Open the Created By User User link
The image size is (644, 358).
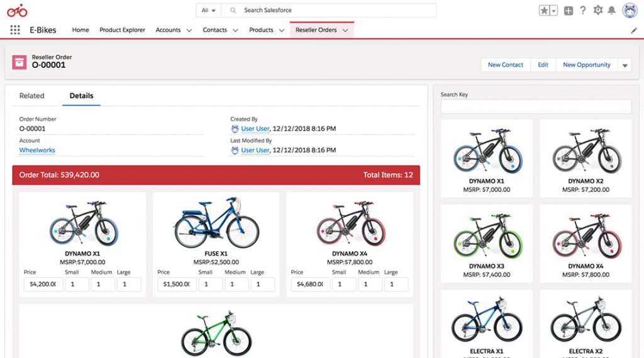click(255, 128)
